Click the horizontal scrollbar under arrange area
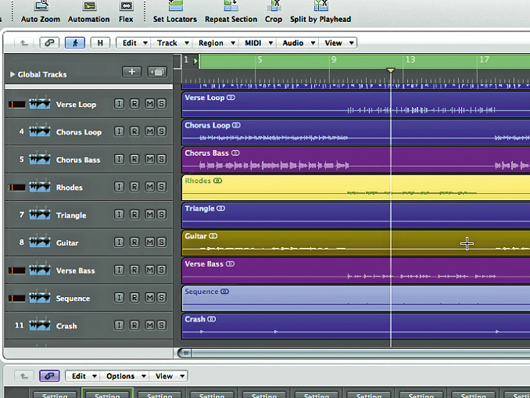 [353, 353]
